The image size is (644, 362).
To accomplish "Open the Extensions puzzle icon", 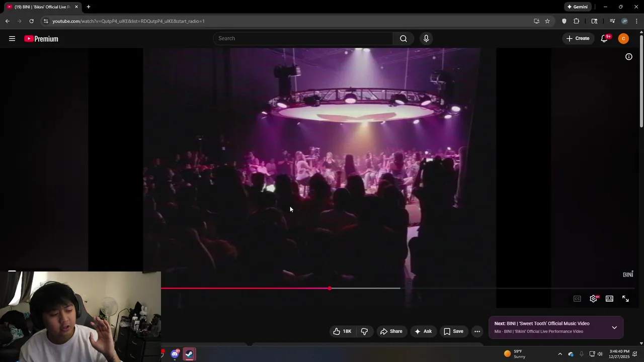I will 577,21.
